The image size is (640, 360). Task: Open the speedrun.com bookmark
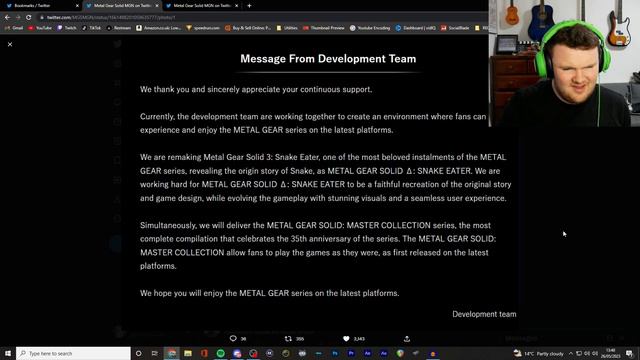click(x=203, y=28)
